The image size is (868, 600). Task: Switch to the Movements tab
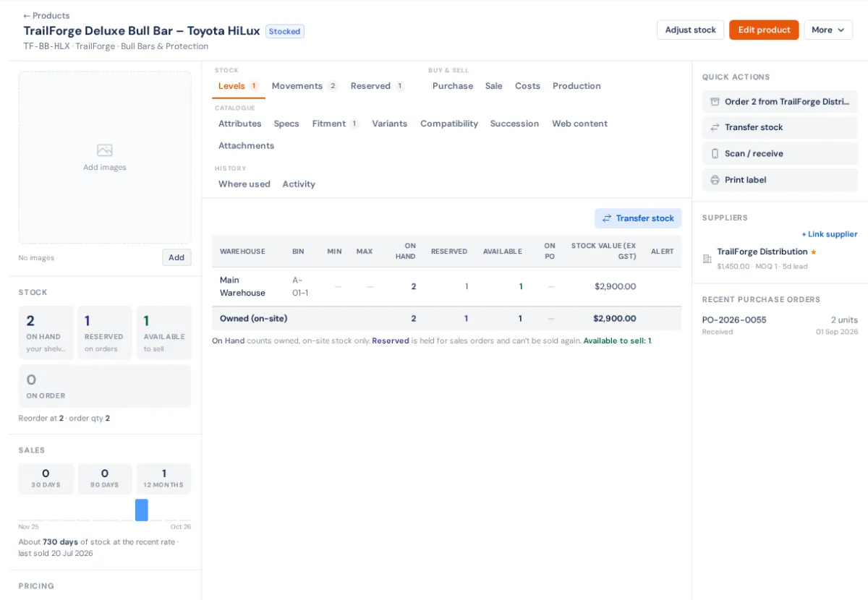[x=305, y=86]
